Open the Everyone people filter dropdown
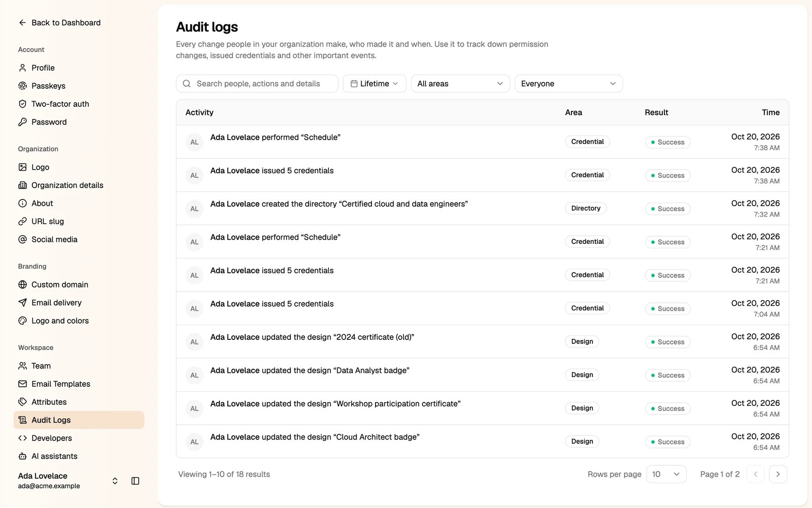Viewport: 812px width, 508px height. pos(568,84)
